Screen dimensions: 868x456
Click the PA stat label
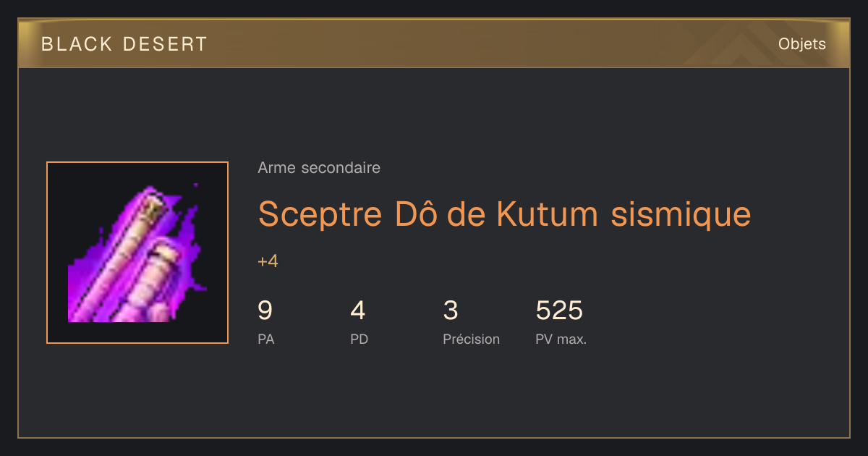pyautogui.click(x=266, y=339)
